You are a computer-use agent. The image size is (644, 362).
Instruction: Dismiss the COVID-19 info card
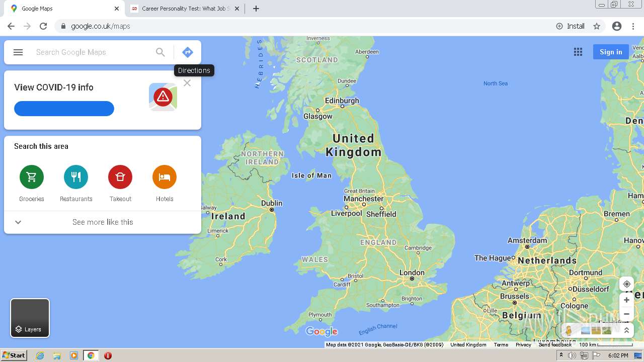(x=187, y=83)
